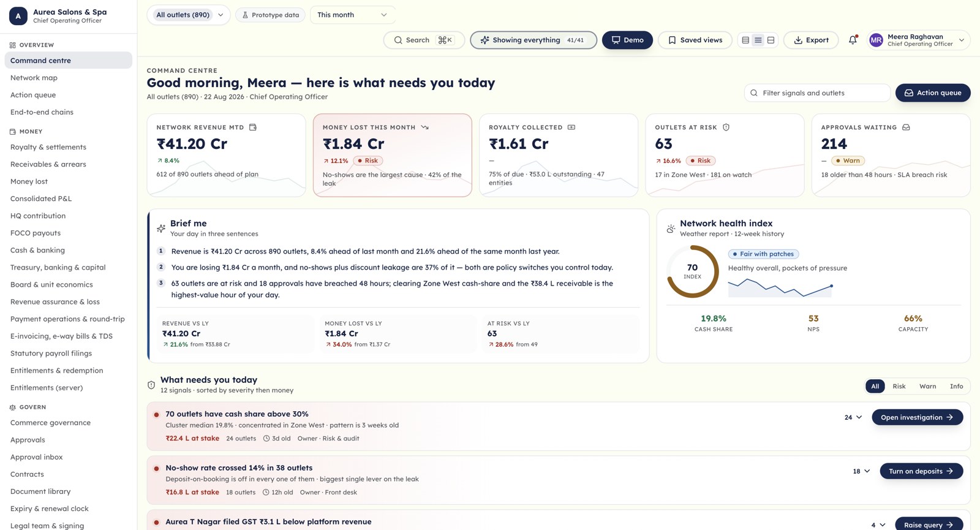
Task: Click the Filter signals and outlets field
Action: [x=817, y=93]
